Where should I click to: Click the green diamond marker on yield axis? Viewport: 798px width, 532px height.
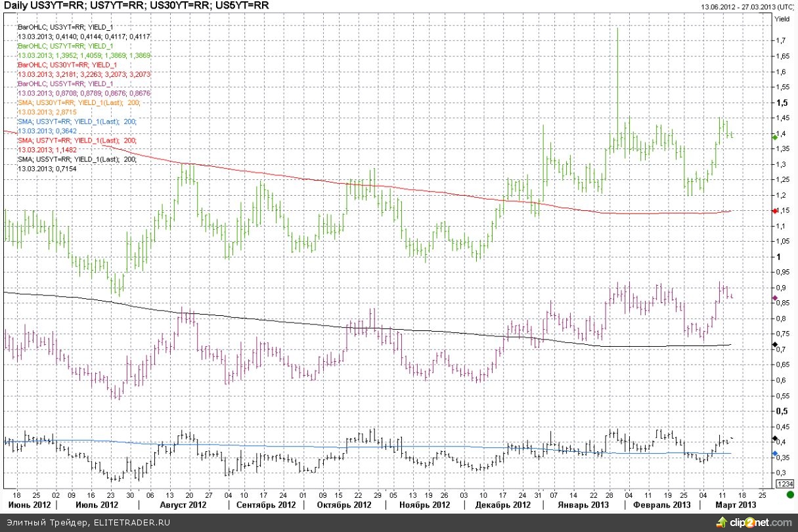775,137
